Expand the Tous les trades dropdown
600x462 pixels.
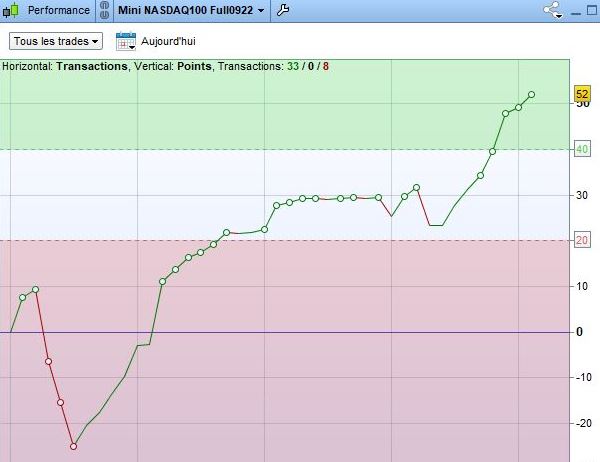click(56, 41)
